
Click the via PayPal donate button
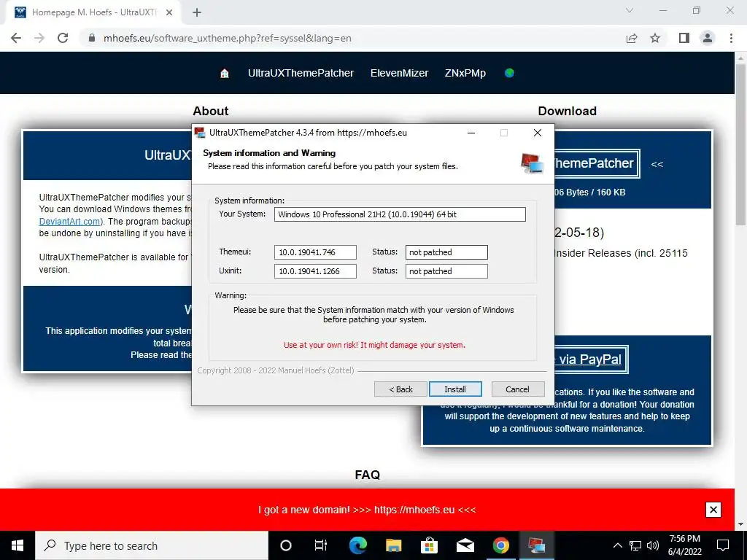591,359
